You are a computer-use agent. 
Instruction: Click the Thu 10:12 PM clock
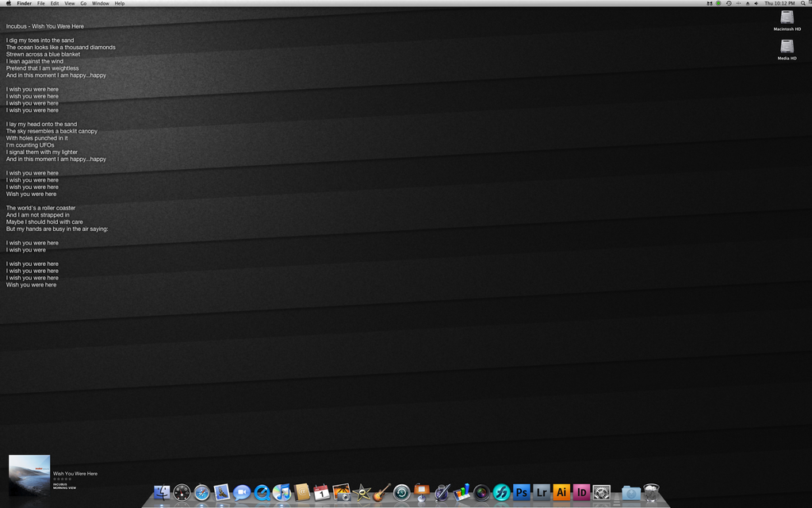click(x=779, y=3)
